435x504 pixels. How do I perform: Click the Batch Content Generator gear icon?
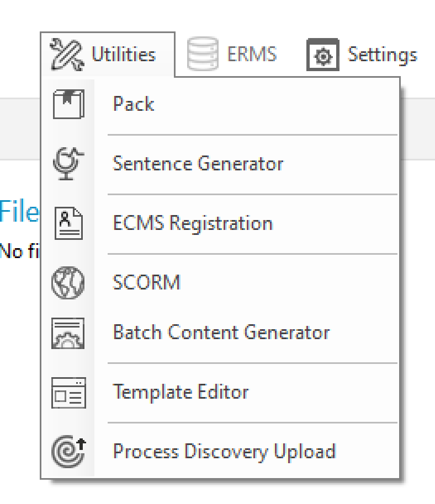(x=68, y=333)
